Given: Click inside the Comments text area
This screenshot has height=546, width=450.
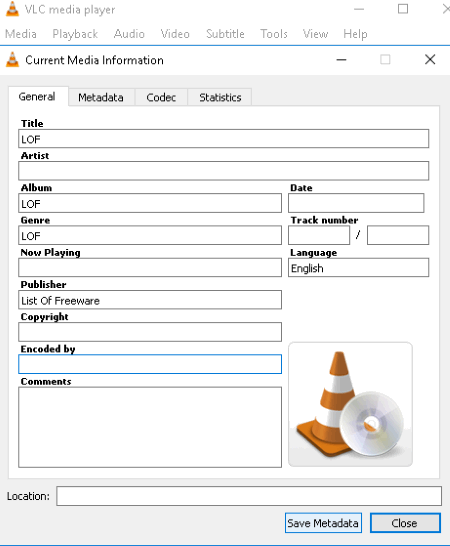Looking at the screenshot, I should point(150,427).
